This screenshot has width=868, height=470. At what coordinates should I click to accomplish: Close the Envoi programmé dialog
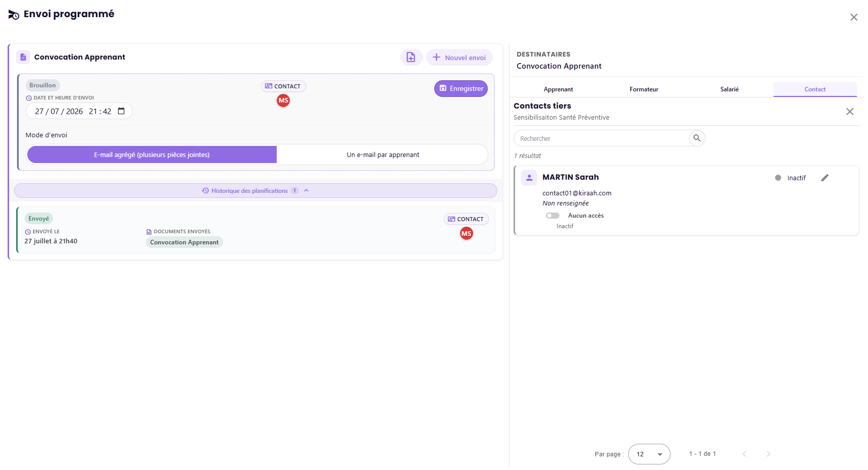coord(853,17)
